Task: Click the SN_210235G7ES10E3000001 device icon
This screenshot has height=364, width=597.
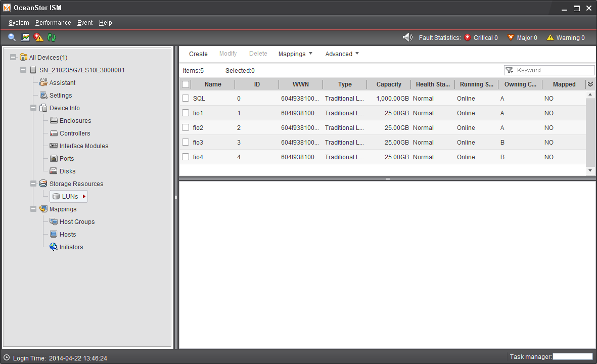Action: [33, 70]
